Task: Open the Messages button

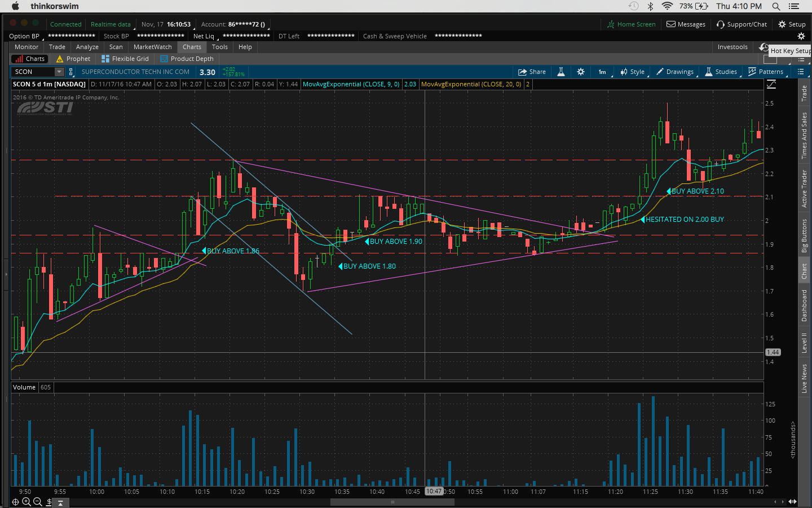Action: click(686, 24)
